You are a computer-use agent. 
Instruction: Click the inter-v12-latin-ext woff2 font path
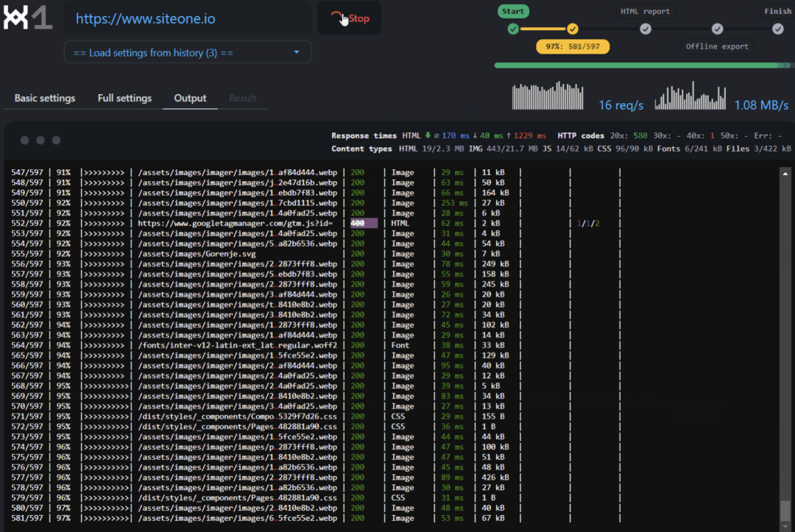point(237,345)
